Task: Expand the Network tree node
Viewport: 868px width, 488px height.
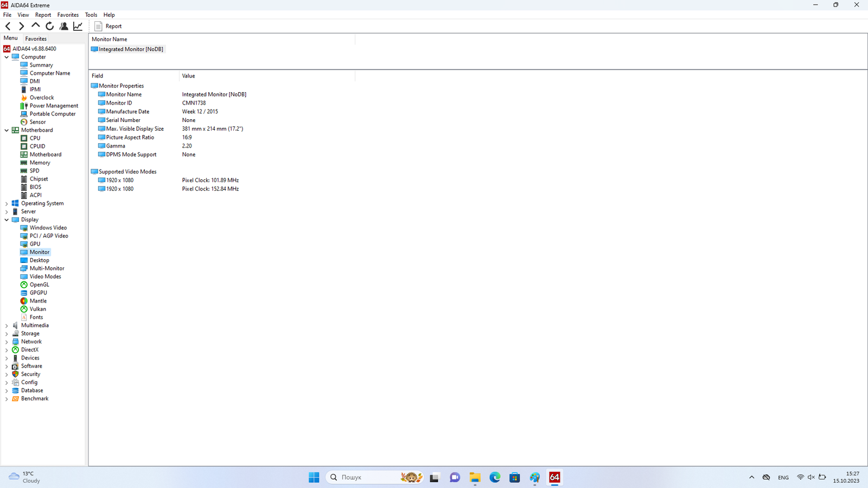Action: pos(7,342)
